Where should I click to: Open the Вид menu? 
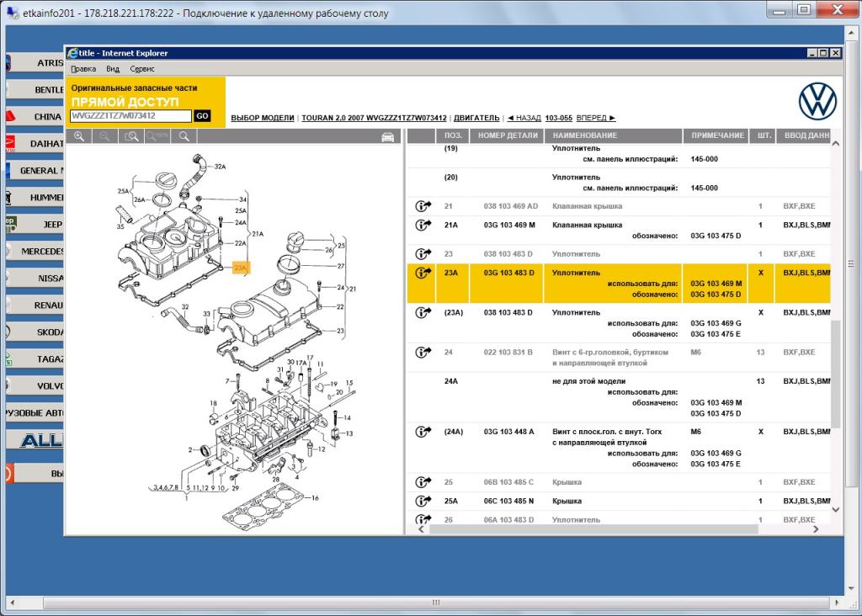pyautogui.click(x=113, y=69)
